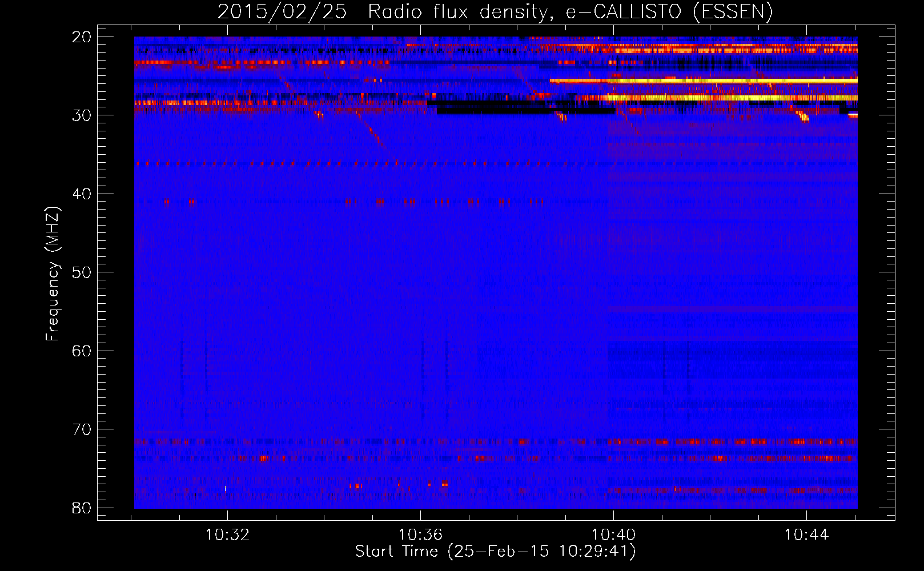
Task: Click the plot title '2015/02/25 Radio flux density, e-CALLISTO (ESSEN)'
Action: click(495, 12)
